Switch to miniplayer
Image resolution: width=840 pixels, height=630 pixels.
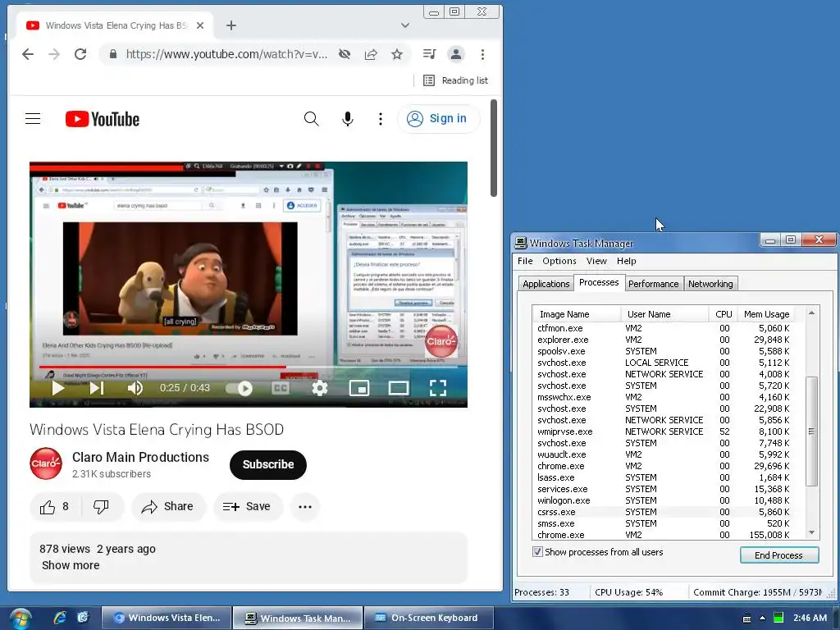[359, 388]
